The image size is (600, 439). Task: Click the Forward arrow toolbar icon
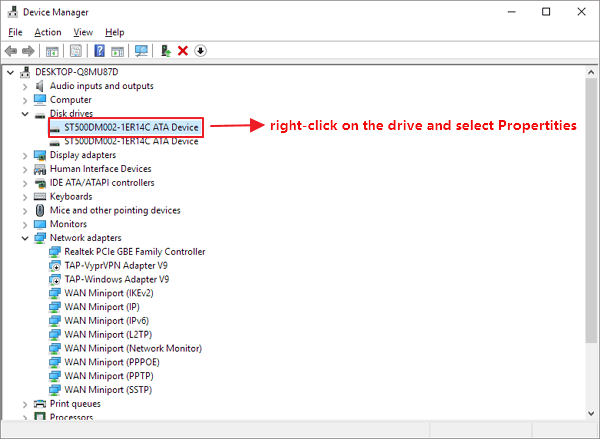pos(29,51)
